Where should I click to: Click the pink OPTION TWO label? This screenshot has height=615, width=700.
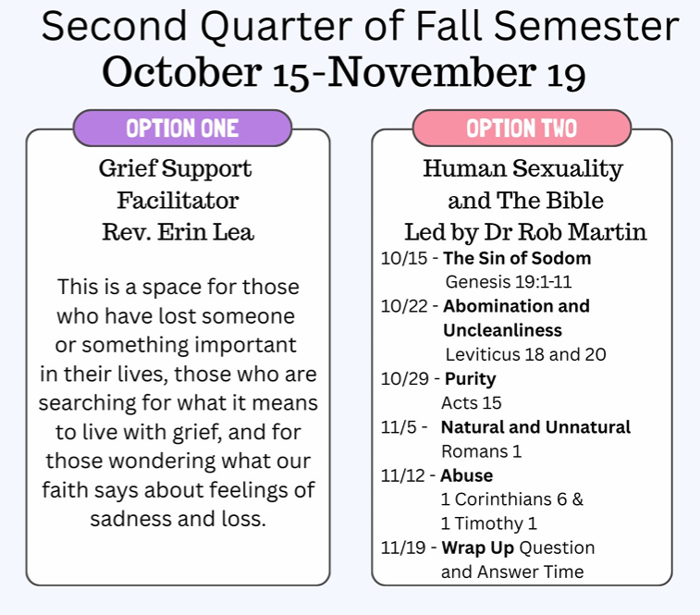(522, 128)
